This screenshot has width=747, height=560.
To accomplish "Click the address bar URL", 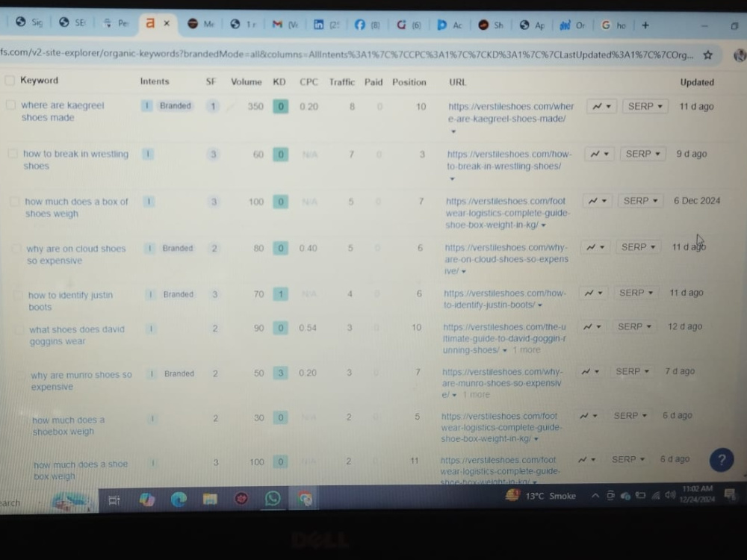I will [x=347, y=55].
